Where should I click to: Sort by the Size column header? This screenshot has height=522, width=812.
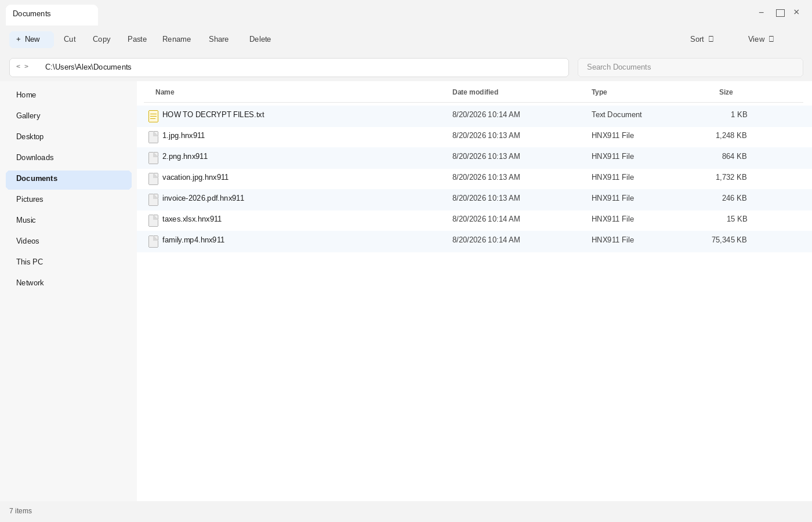[x=726, y=92]
